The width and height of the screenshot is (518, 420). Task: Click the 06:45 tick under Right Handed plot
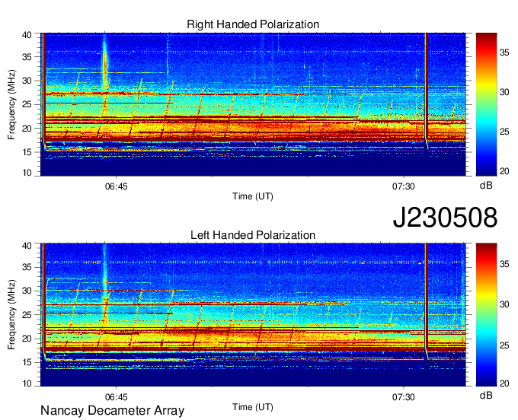116,186
